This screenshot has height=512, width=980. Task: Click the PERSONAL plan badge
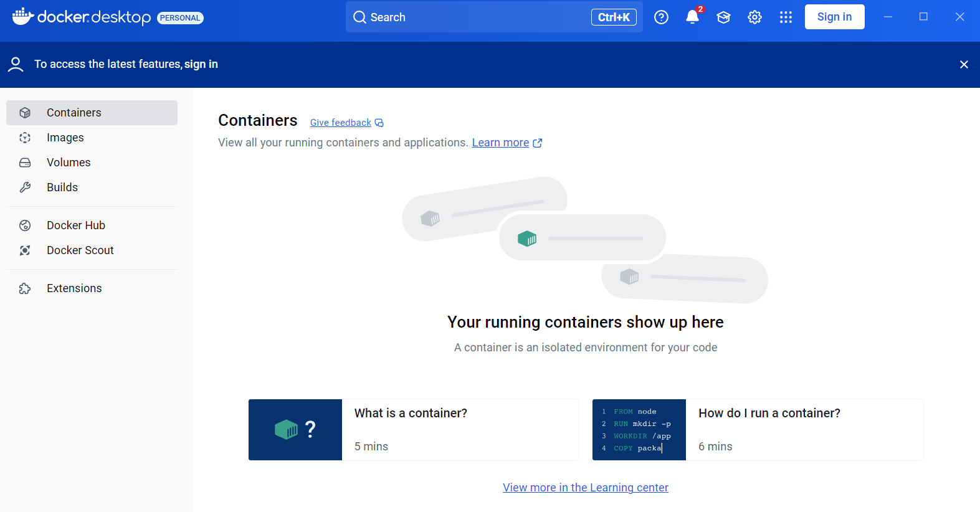[180, 18]
